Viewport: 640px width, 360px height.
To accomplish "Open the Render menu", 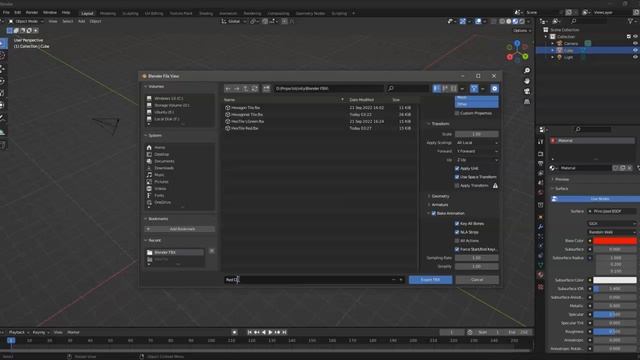I will [31, 13].
